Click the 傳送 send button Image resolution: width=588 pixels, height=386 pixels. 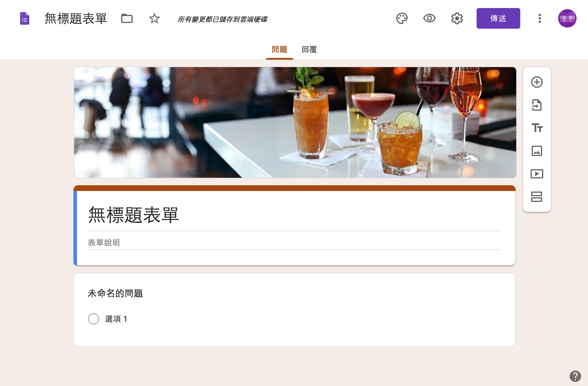pyautogui.click(x=498, y=18)
